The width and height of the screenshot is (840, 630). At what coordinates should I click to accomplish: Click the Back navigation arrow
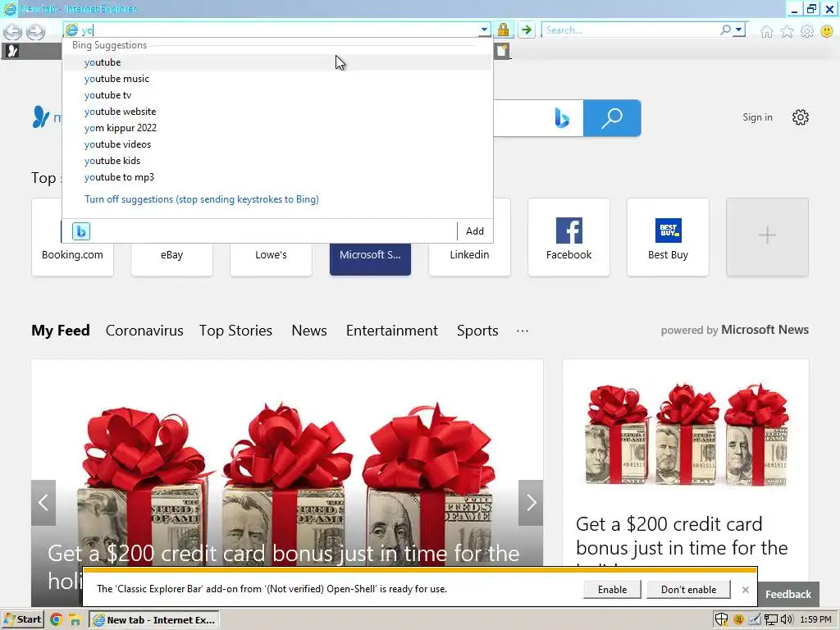point(13,32)
